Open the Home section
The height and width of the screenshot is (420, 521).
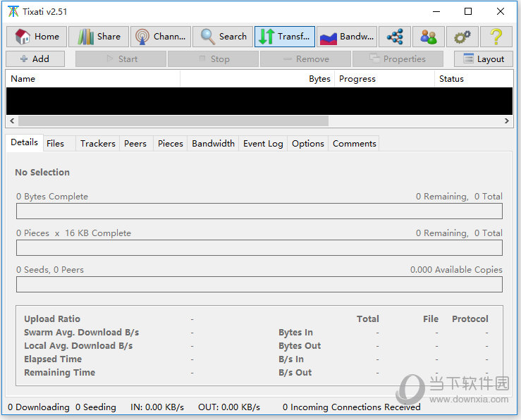(37, 37)
